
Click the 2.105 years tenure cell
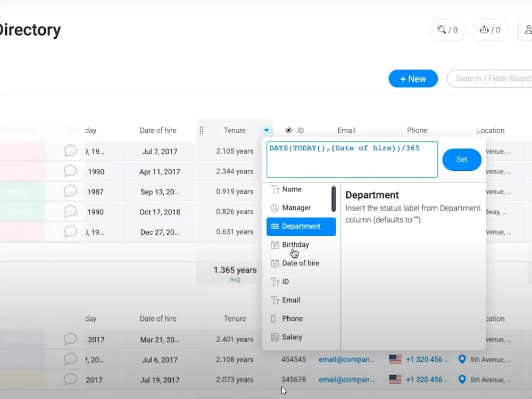[x=235, y=151]
